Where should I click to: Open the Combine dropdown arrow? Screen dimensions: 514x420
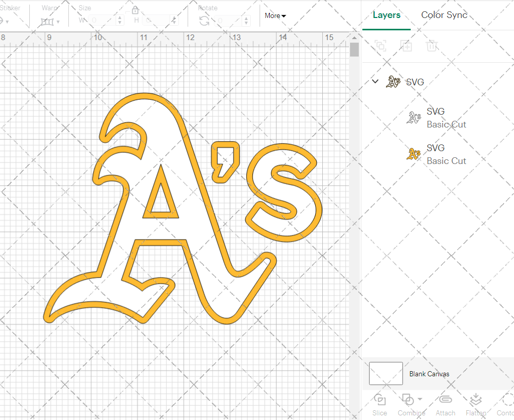[420, 399]
